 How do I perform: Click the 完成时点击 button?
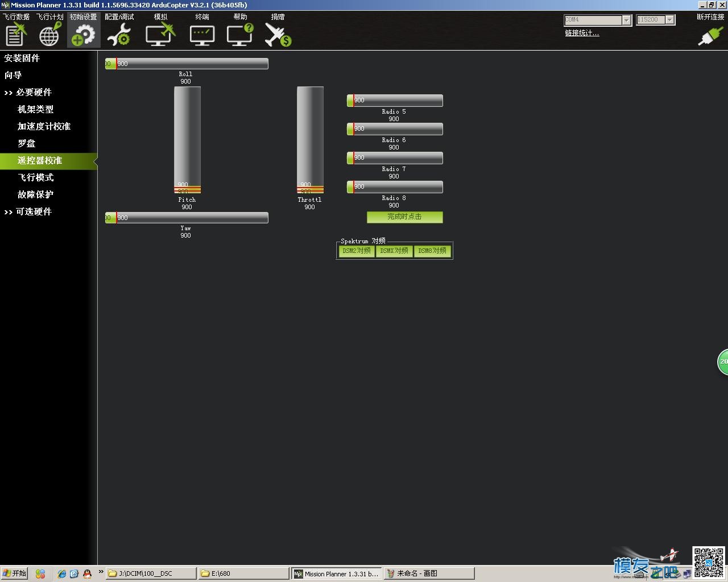pyautogui.click(x=404, y=217)
